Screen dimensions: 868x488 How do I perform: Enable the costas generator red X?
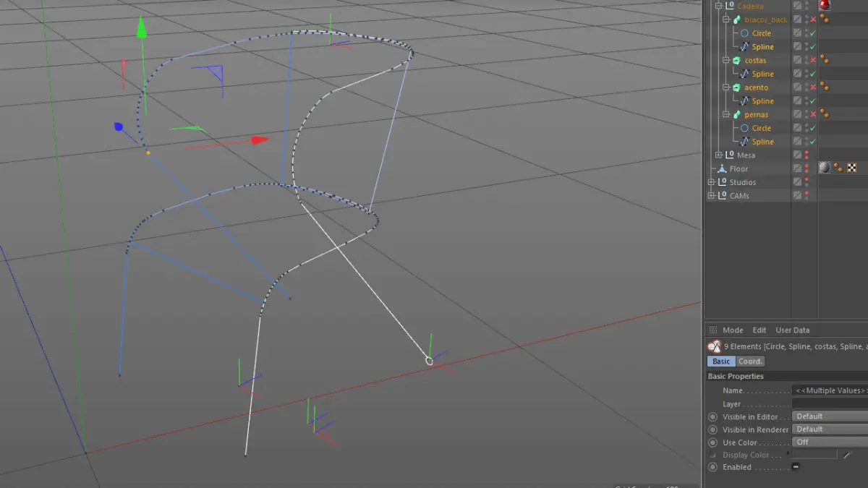(x=814, y=60)
